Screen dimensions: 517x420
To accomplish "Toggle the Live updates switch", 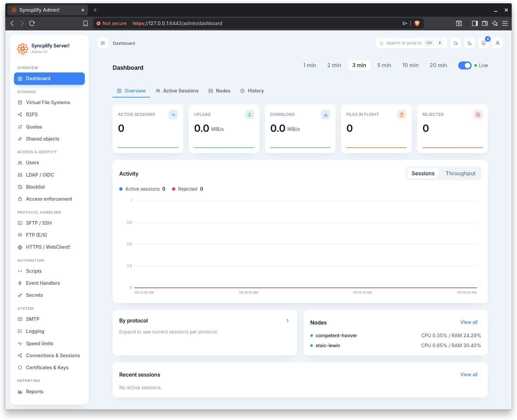I will 465,65.
